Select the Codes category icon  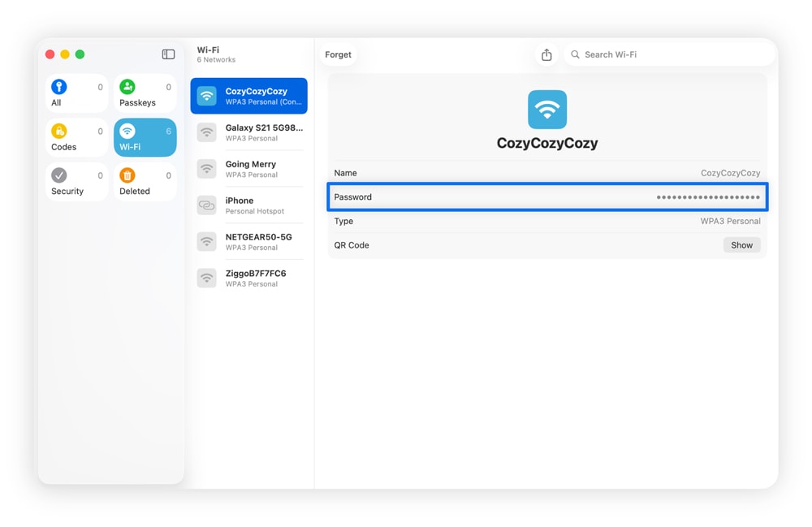58,132
